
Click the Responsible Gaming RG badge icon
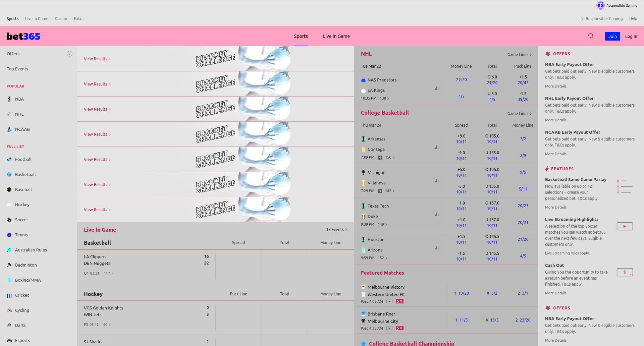600,5
